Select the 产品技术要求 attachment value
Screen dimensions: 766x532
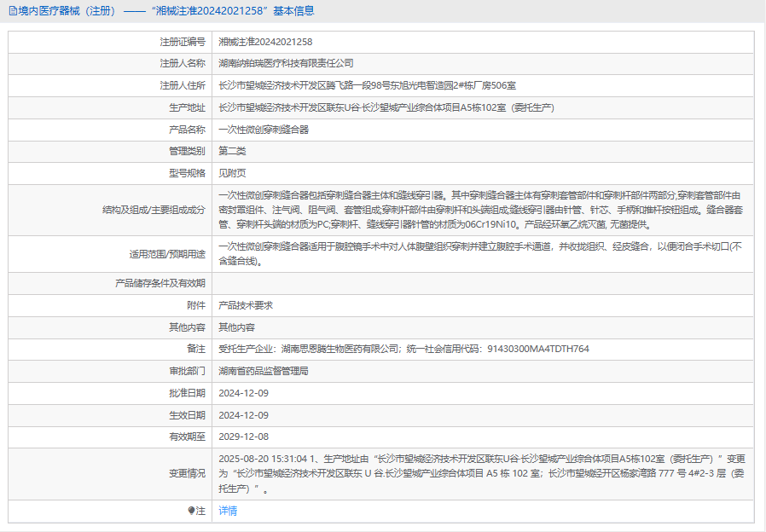[x=246, y=305]
